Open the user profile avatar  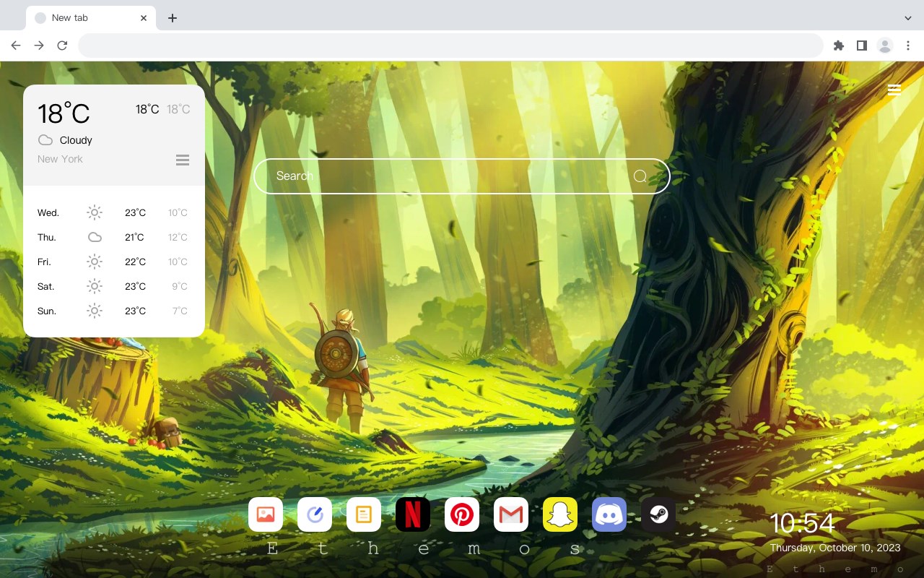885,46
